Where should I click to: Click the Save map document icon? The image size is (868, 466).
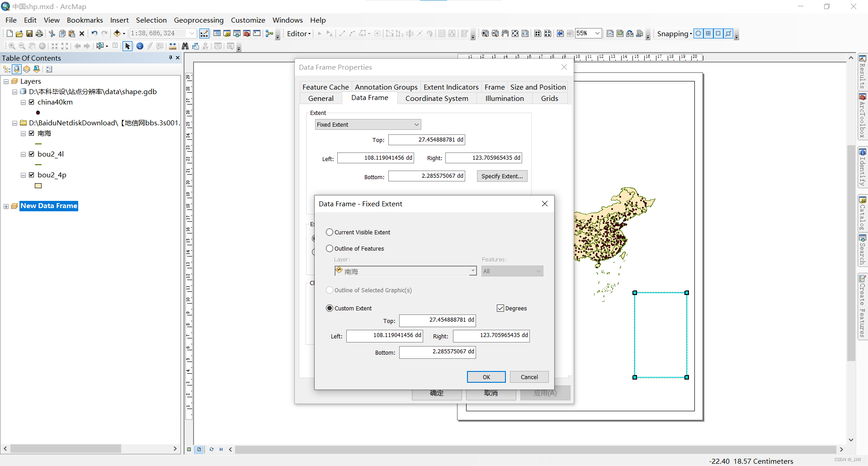tap(29, 33)
